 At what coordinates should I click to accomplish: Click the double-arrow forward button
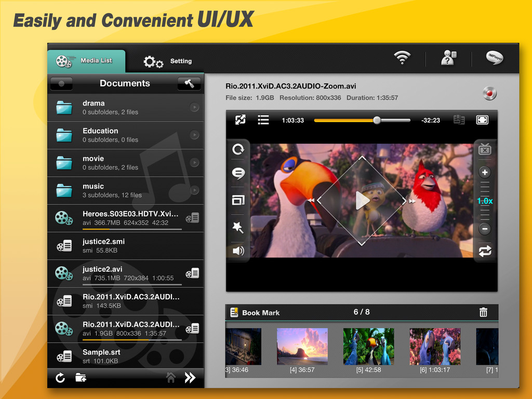[x=190, y=378]
